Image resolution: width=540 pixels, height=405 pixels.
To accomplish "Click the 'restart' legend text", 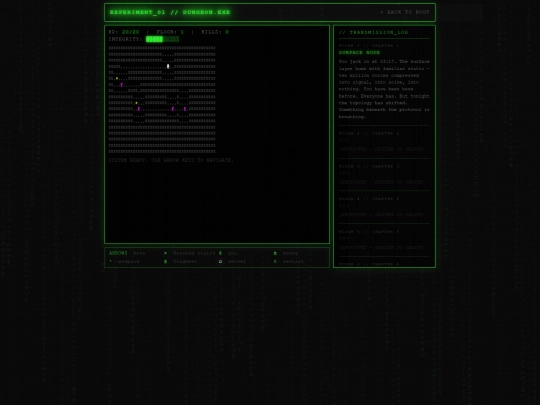I will point(293,261).
